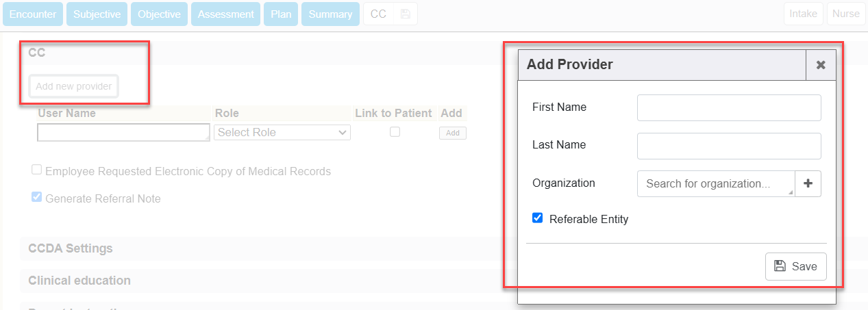Expand the CCDA Settings section
The width and height of the screenshot is (868, 310).
point(71,248)
